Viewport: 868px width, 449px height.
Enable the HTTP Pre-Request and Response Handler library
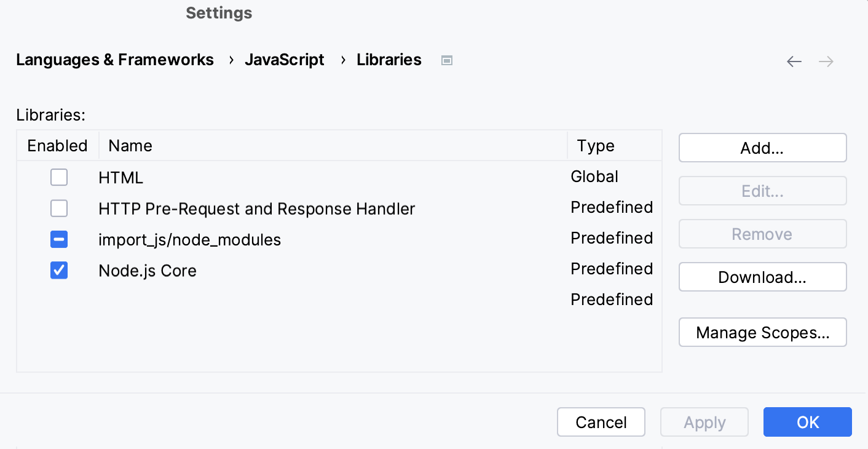pos(59,208)
